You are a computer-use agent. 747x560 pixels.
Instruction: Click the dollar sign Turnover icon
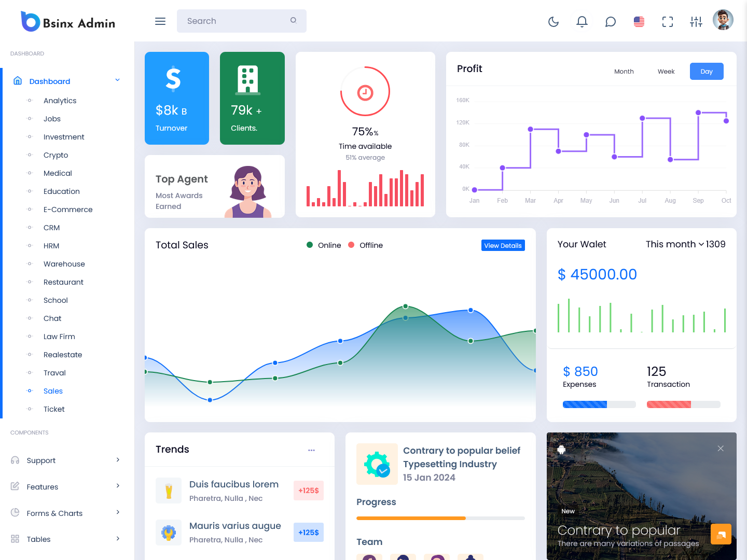pos(173,79)
